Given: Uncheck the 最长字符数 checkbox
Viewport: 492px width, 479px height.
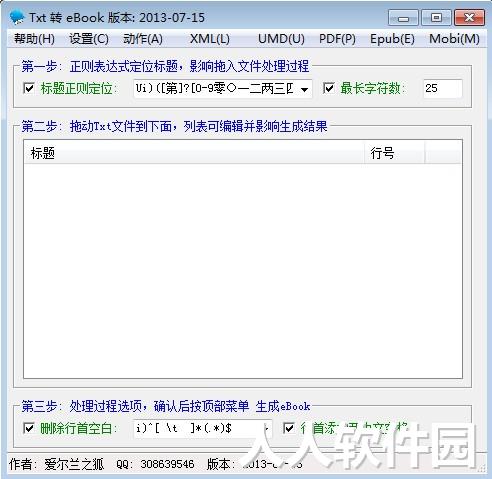Looking at the screenshot, I should pos(329,88).
